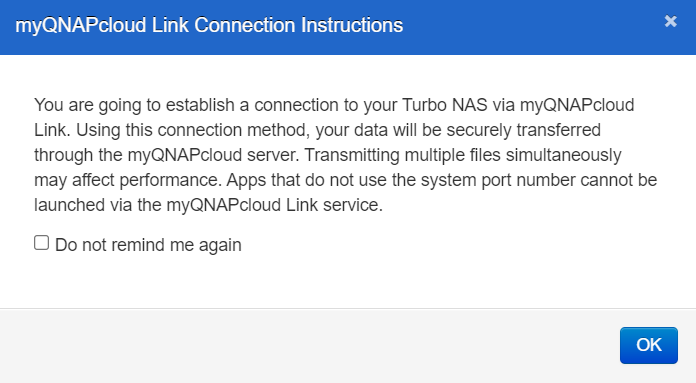Screen dimensions: 696x383
Task: Click the OK button
Action: coord(649,345)
